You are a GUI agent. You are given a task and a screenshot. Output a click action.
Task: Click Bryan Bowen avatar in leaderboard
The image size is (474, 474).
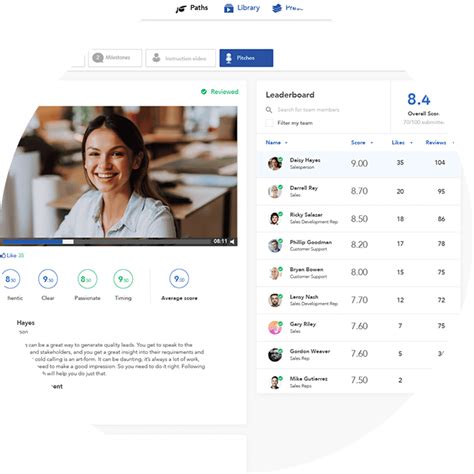pos(275,273)
